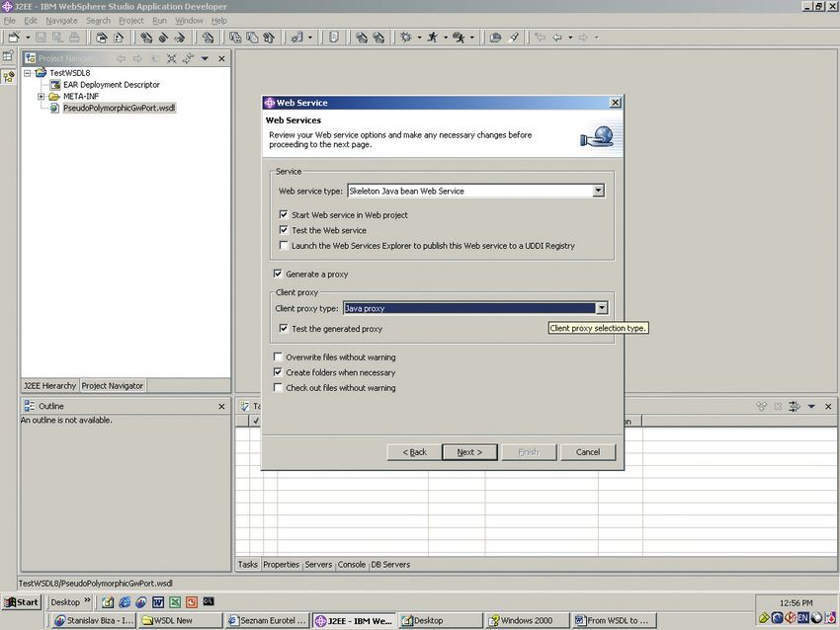Open the File menu

(9, 21)
